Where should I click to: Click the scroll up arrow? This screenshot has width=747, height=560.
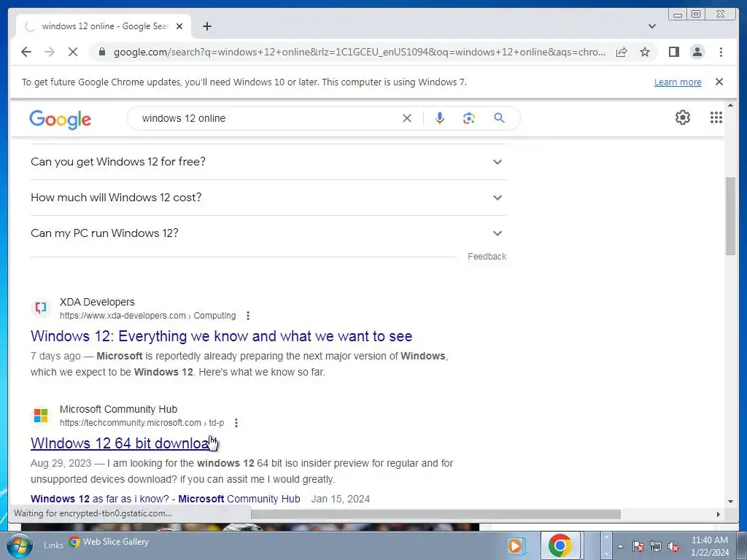[x=731, y=105]
